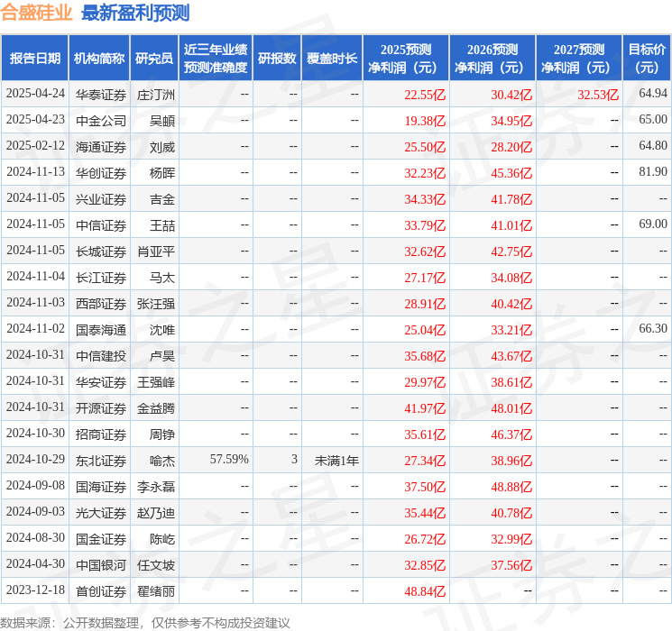Click analyst name 杨晖
This screenshot has width=672, height=631.
162,173
